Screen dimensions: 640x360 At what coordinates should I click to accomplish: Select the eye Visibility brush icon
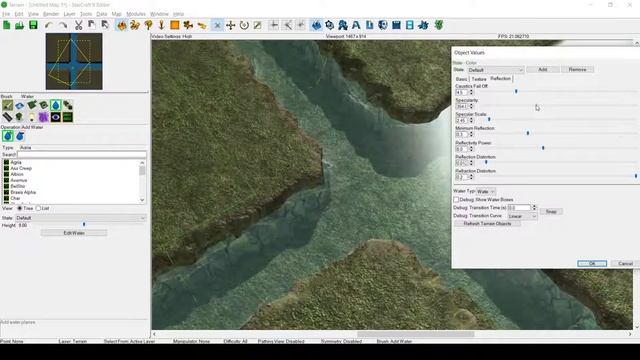[x=56, y=117]
